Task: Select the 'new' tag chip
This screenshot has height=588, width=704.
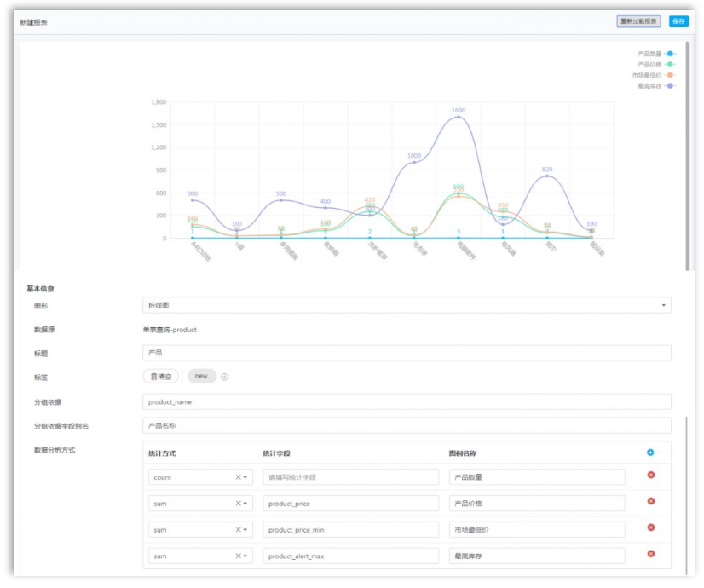Action: 202,376
